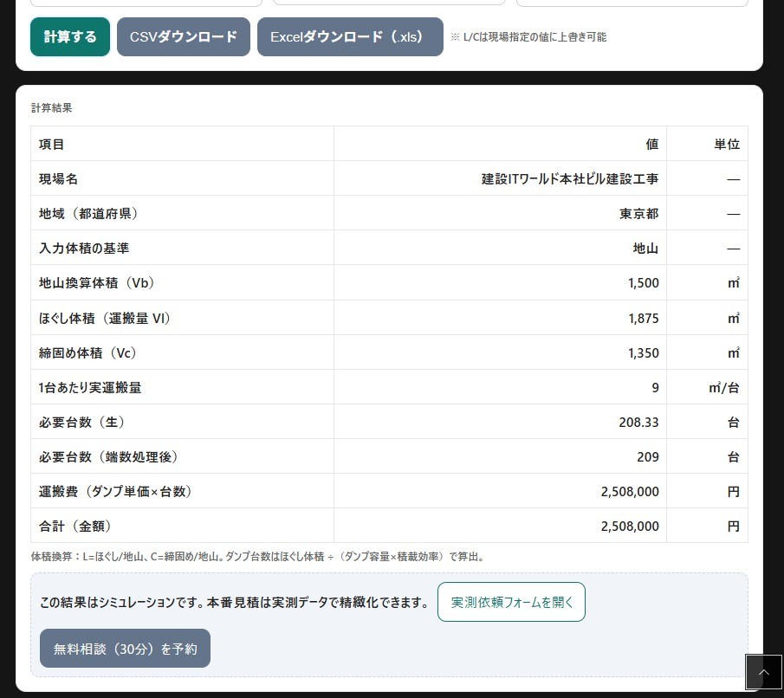Click the 体積換算 footnote below the table
The image size is (784, 698).
point(257,557)
